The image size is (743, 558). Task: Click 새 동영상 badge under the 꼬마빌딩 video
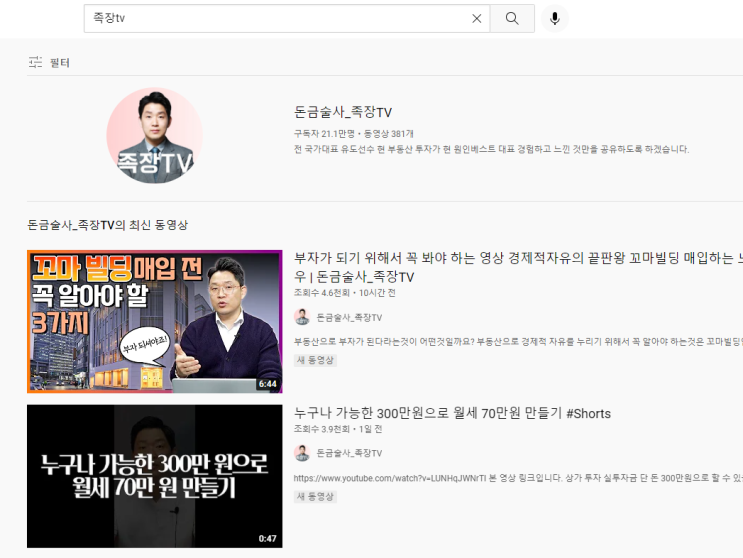pos(315,360)
